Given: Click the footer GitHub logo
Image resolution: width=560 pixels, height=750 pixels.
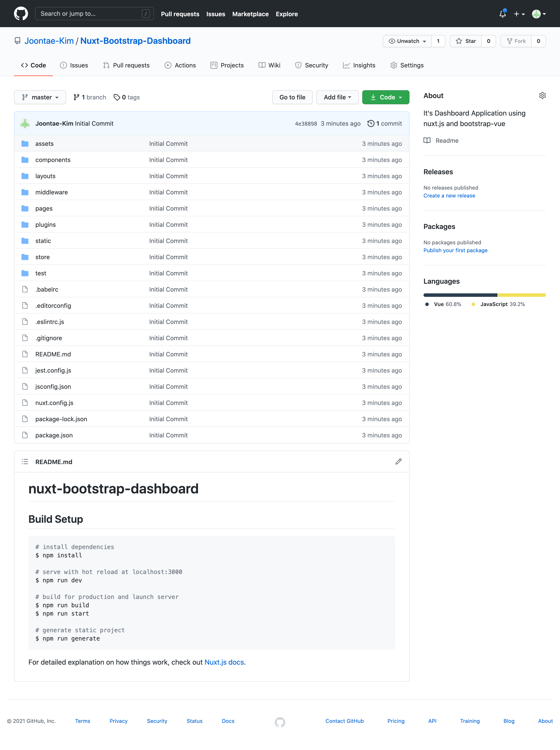Looking at the screenshot, I should pos(280,722).
